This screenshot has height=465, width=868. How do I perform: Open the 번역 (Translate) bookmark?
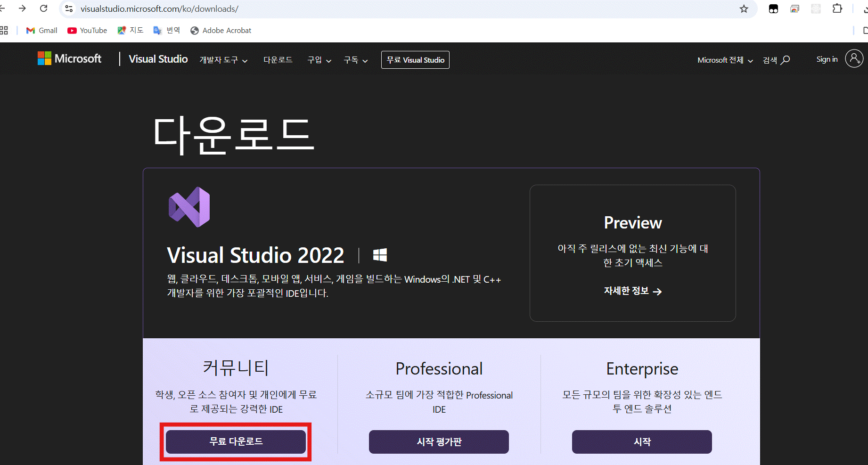(166, 30)
